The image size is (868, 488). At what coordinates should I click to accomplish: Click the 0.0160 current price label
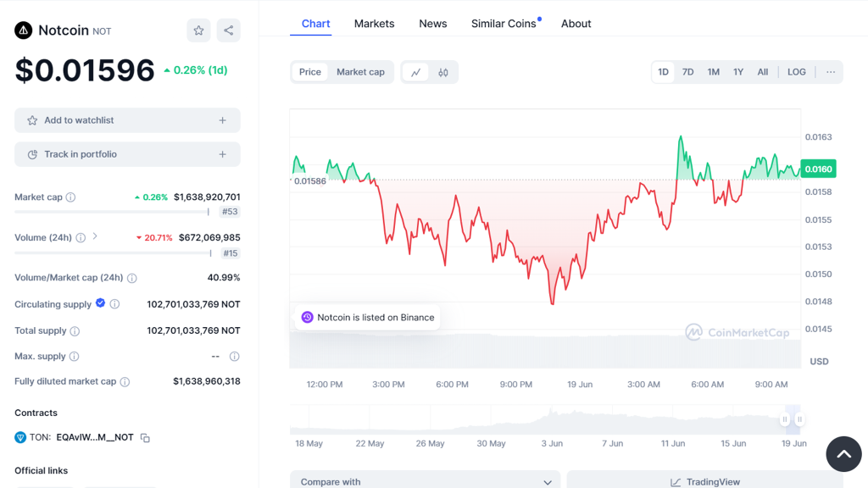(x=818, y=169)
